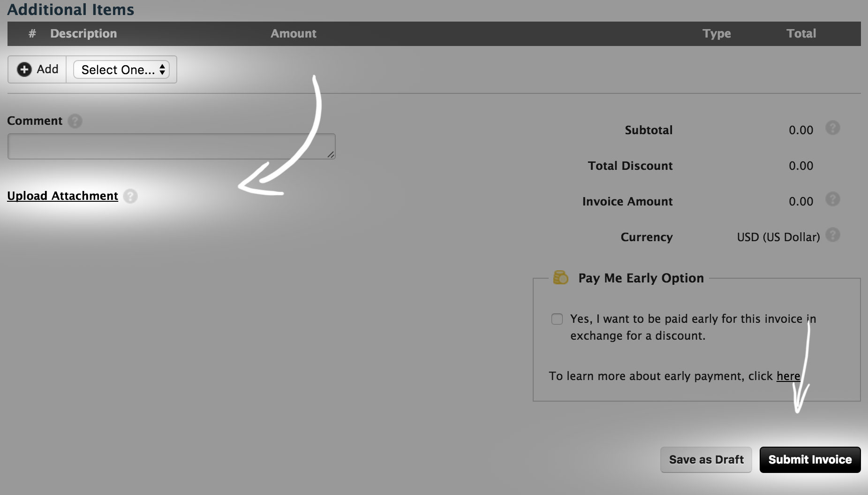Open the Select One... dropdown
Image resolution: width=868 pixels, height=495 pixels.
tap(121, 70)
